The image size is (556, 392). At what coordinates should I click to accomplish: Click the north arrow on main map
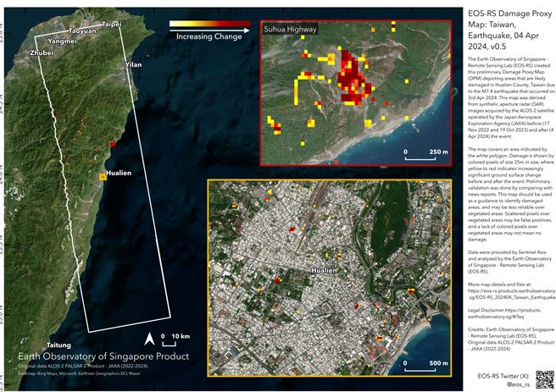[149, 340]
